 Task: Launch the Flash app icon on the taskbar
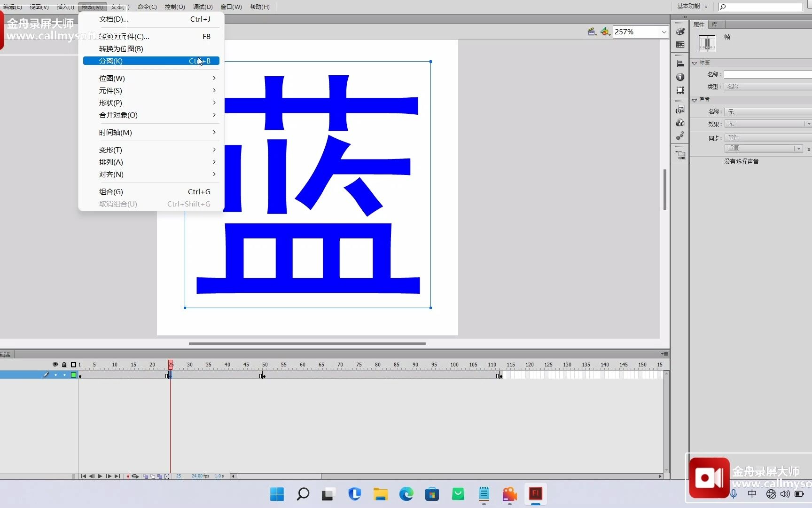click(x=535, y=494)
